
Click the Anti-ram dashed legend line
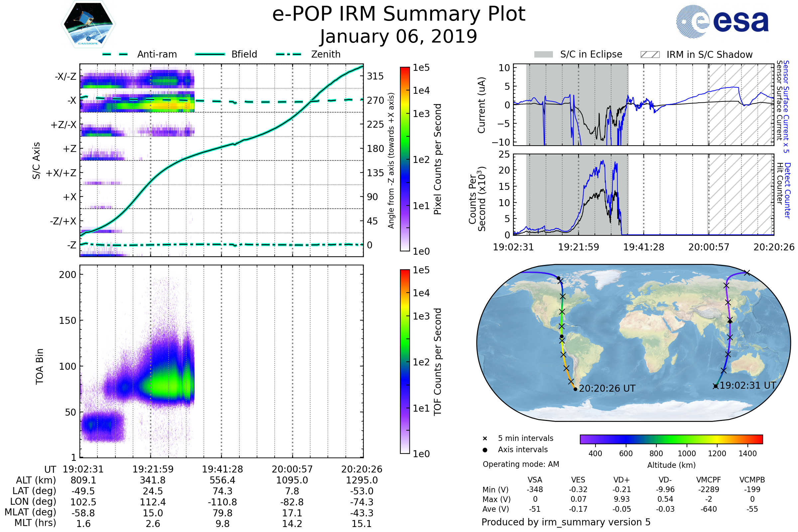[x=115, y=54]
